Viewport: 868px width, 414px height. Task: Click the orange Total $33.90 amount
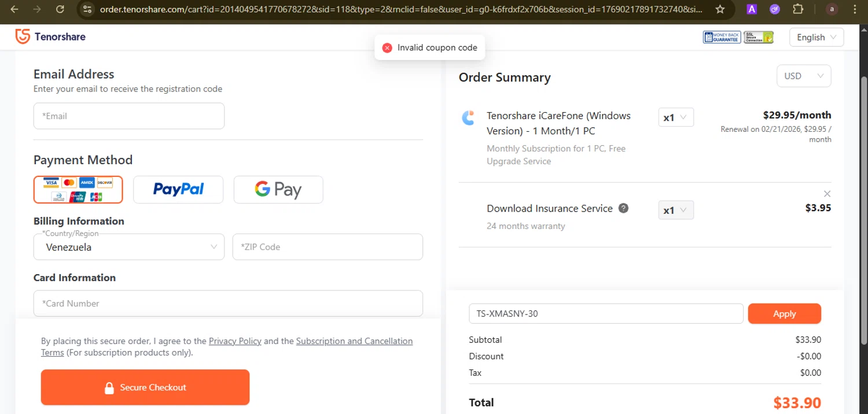point(797,403)
